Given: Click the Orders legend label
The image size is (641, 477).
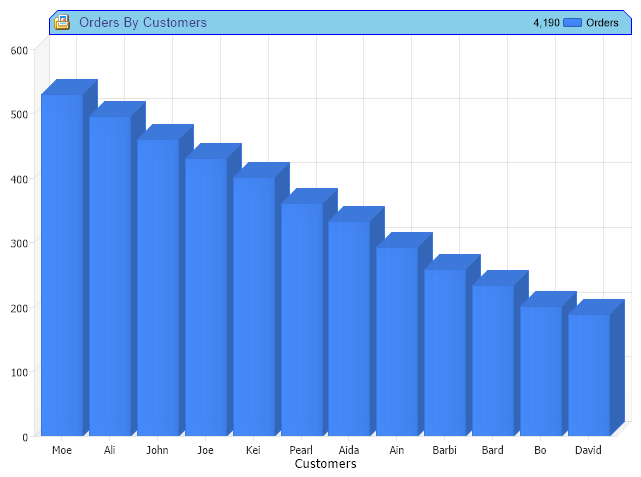Looking at the screenshot, I should pos(602,23).
